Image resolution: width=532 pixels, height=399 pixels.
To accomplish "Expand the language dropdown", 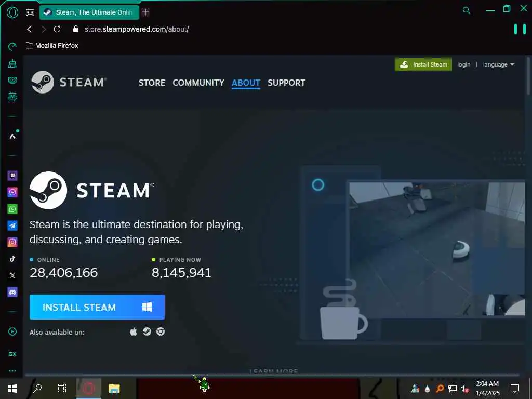I will pyautogui.click(x=498, y=64).
